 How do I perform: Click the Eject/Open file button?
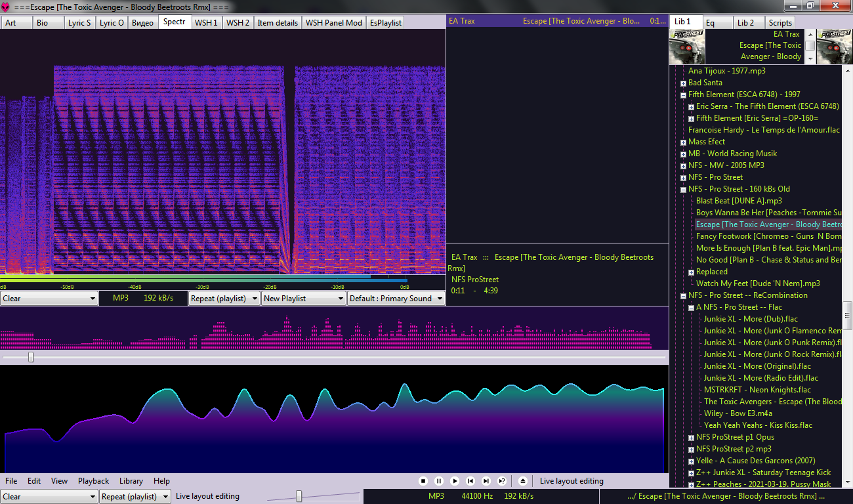[523, 481]
